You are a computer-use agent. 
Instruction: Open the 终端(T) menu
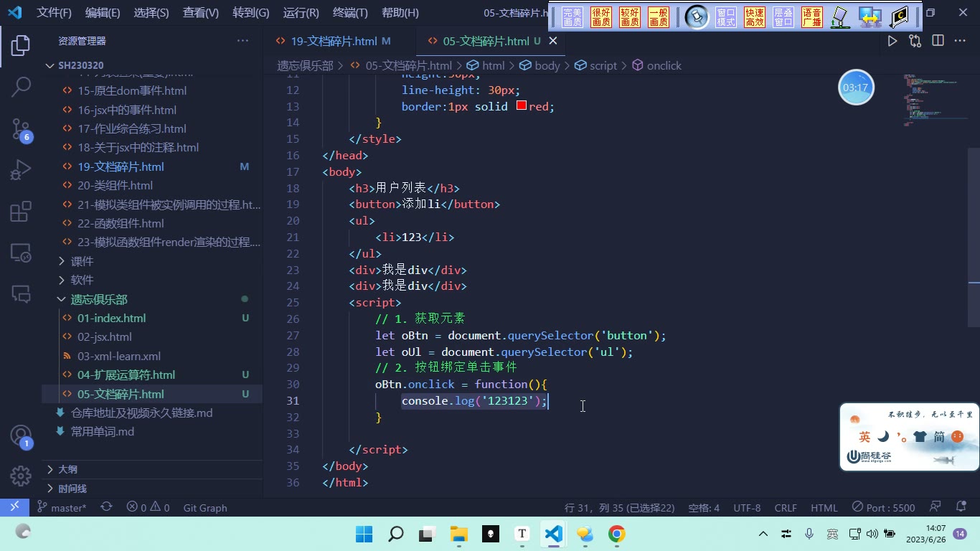pos(350,13)
